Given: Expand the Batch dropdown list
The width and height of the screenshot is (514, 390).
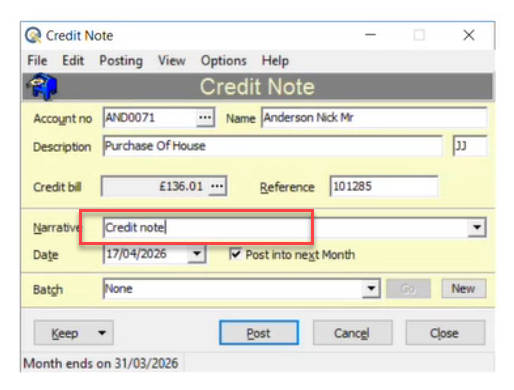Looking at the screenshot, I should coord(371,288).
